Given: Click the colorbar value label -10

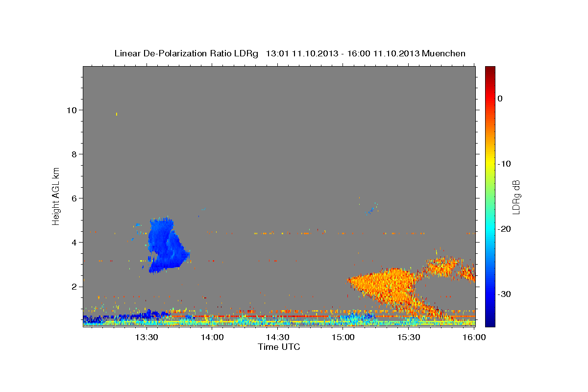Looking at the screenshot, I should point(505,164).
